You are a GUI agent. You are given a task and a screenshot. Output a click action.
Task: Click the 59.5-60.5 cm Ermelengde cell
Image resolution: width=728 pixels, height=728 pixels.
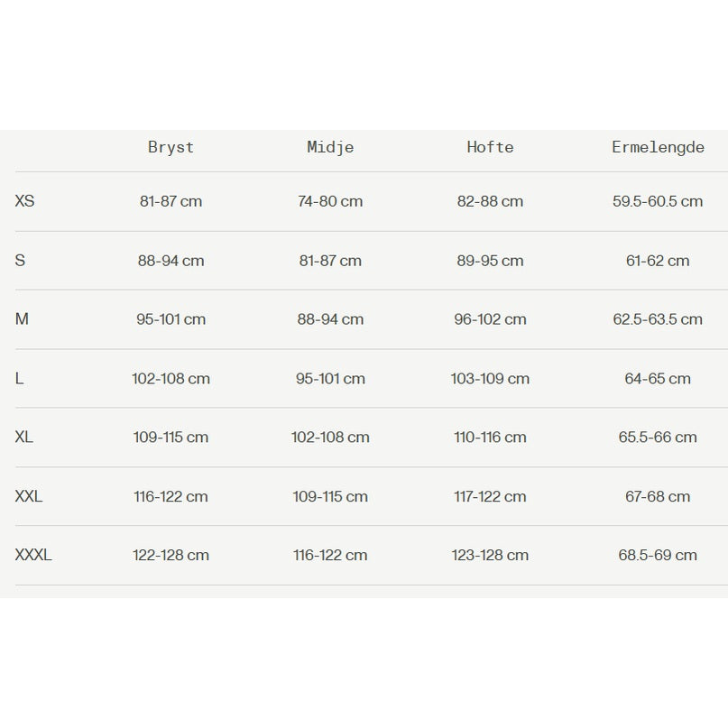658,201
